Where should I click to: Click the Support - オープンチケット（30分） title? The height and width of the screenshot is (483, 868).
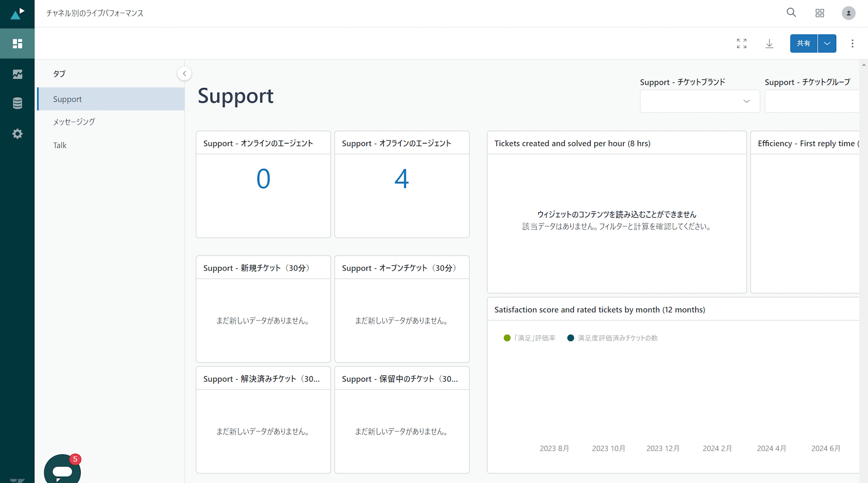[401, 268]
